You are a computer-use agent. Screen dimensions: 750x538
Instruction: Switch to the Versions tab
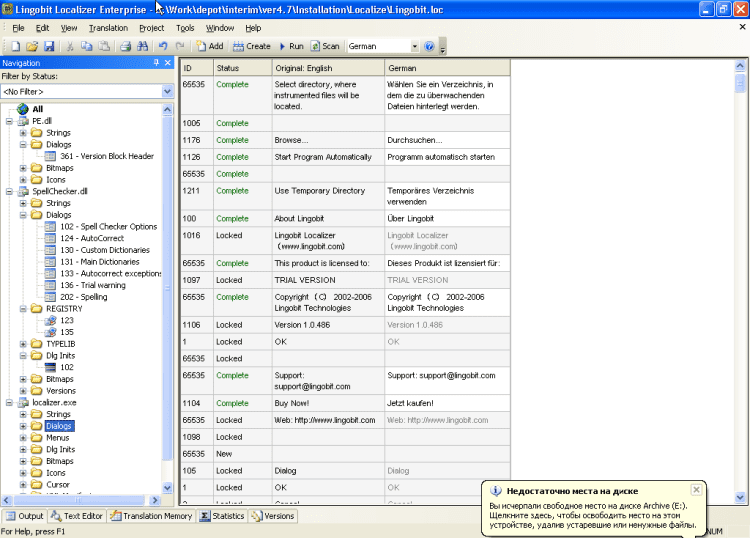(x=273, y=516)
